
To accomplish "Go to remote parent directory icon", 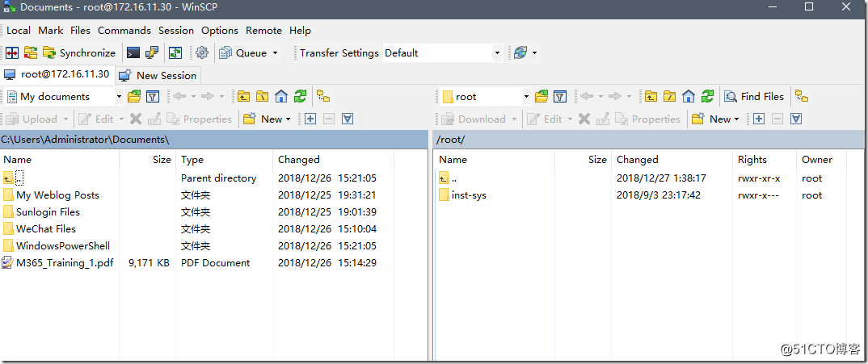I will click(x=651, y=97).
